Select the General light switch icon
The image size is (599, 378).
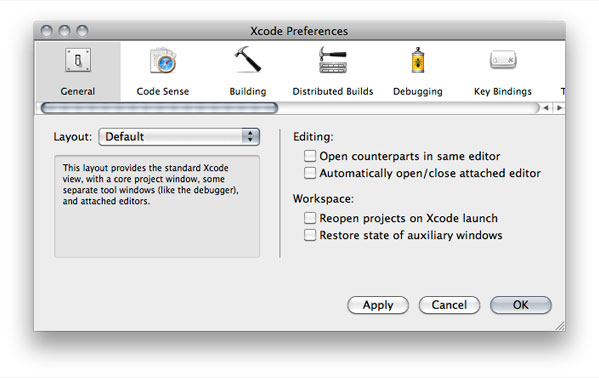[x=78, y=60]
